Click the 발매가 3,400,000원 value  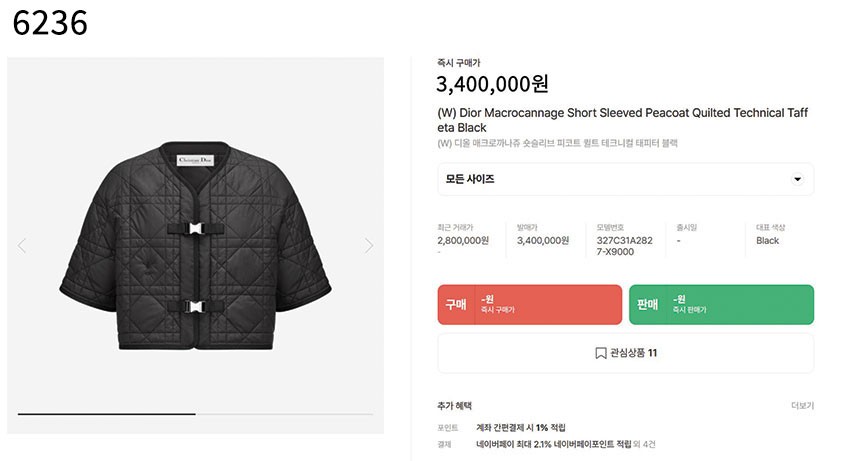pyautogui.click(x=543, y=241)
